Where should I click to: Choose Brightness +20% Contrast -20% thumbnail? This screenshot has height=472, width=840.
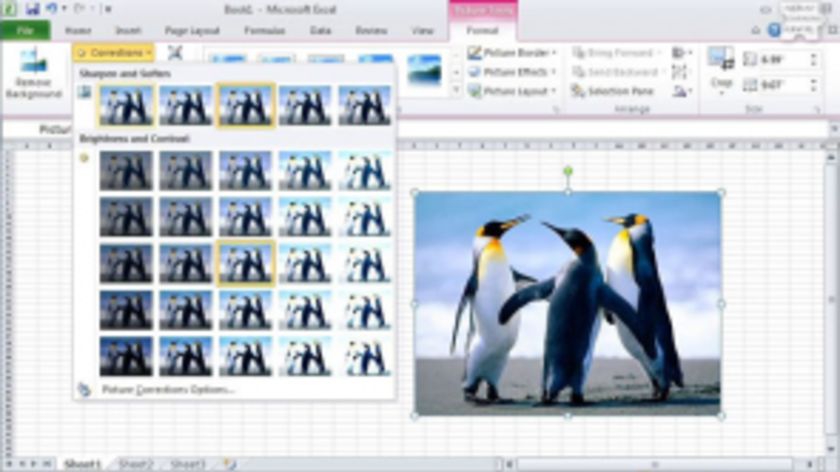(x=305, y=217)
